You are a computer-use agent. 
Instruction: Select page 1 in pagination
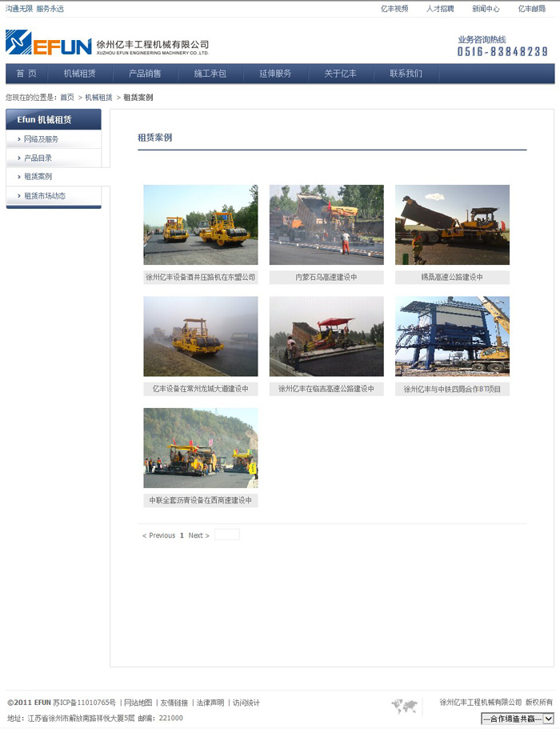click(182, 535)
